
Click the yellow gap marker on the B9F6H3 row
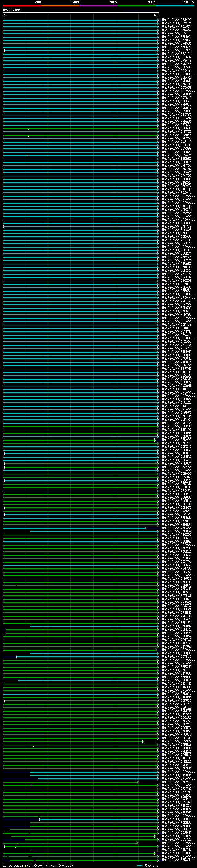coord(28,129)
